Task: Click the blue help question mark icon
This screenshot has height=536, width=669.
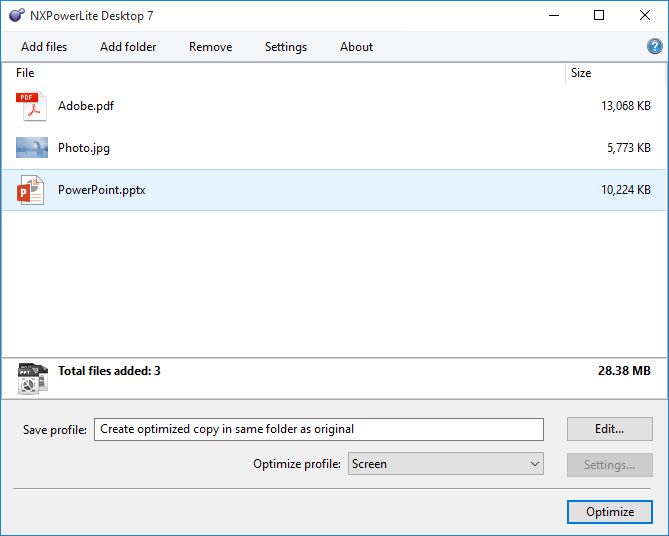Action: tap(654, 46)
